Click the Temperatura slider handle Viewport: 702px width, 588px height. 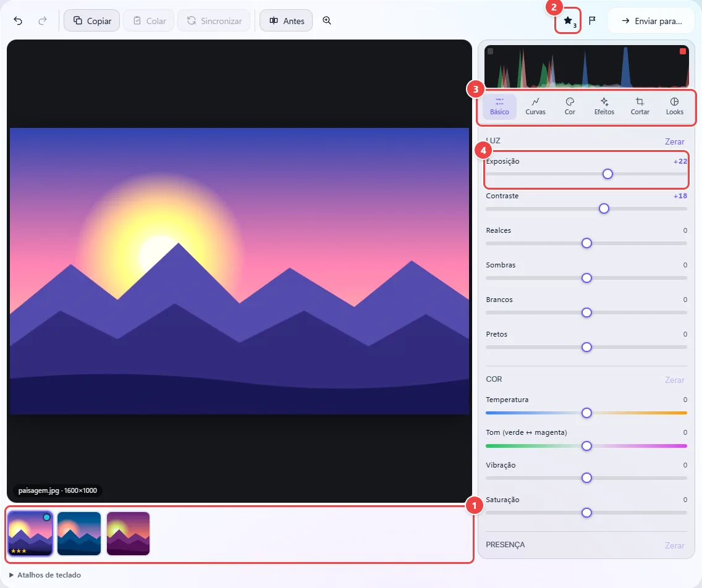586,413
